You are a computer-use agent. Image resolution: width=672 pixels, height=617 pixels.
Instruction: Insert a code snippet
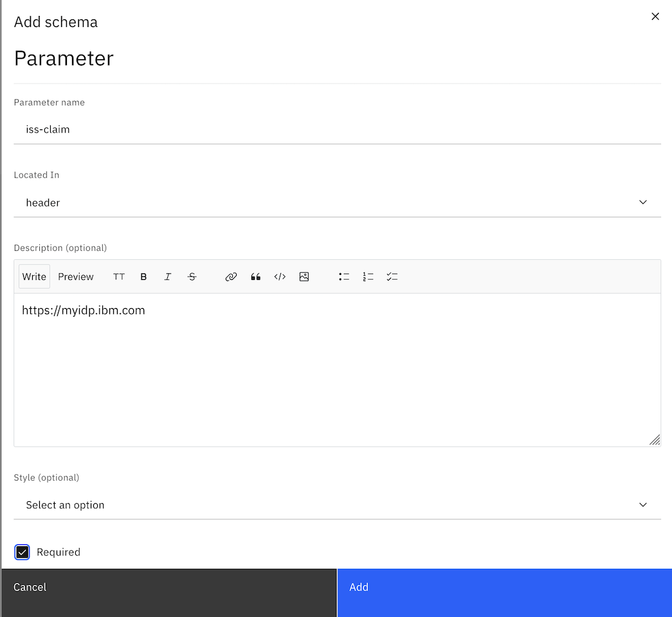[x=280, y=277]
